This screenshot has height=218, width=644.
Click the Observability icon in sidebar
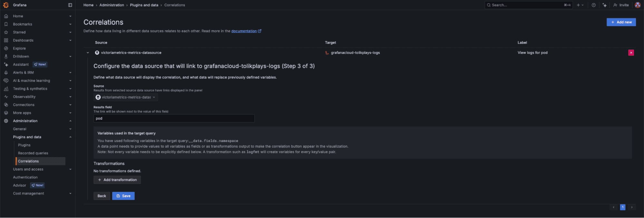pyautogui.click(x=6, y=97)
